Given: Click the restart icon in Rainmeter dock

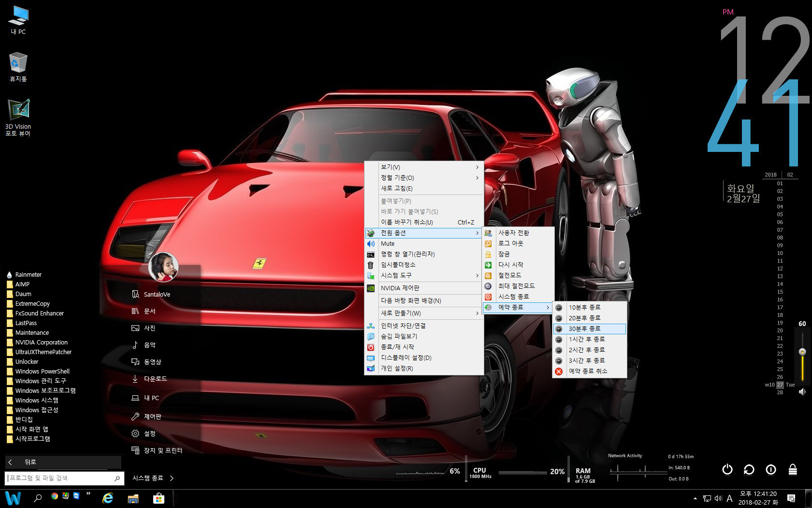Looking at the screenshot, I should 749,469.
